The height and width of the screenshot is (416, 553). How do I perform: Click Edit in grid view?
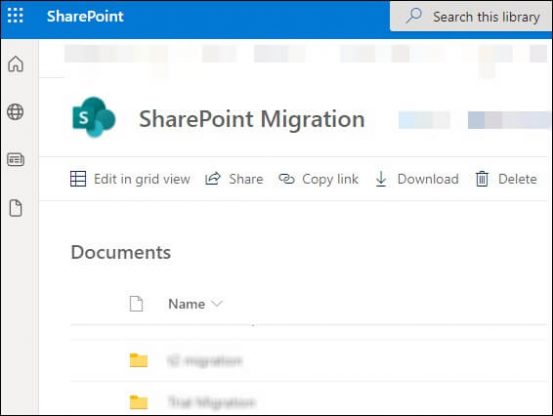tap(130, 179)
